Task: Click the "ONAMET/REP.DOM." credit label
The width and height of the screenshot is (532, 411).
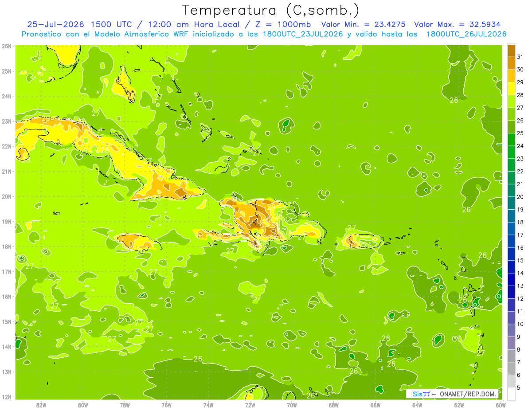Action: coord(468,394)
